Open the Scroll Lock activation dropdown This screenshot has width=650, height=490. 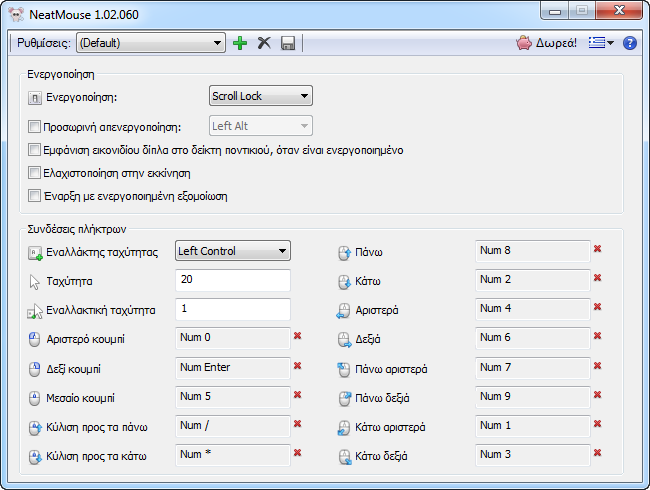261,96
